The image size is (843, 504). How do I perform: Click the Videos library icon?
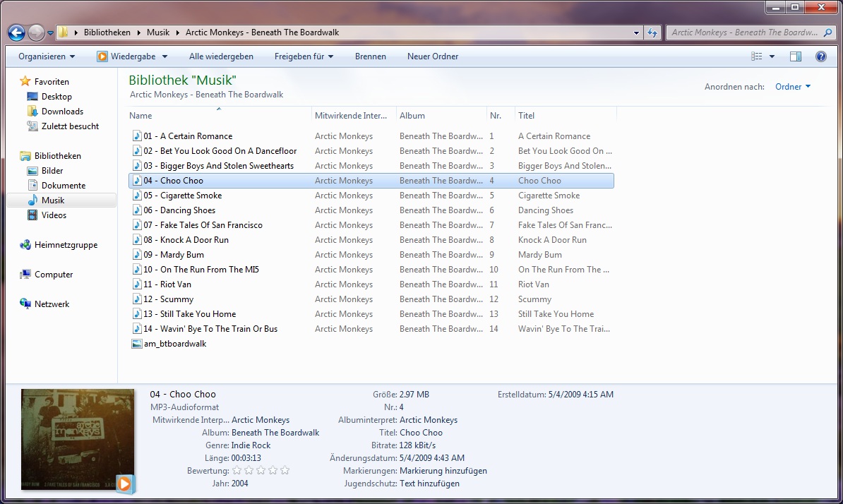[32, 215]
